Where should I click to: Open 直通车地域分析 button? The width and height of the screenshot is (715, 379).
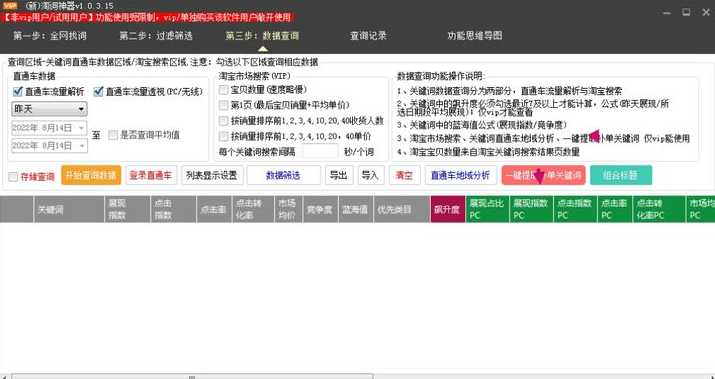461,176
